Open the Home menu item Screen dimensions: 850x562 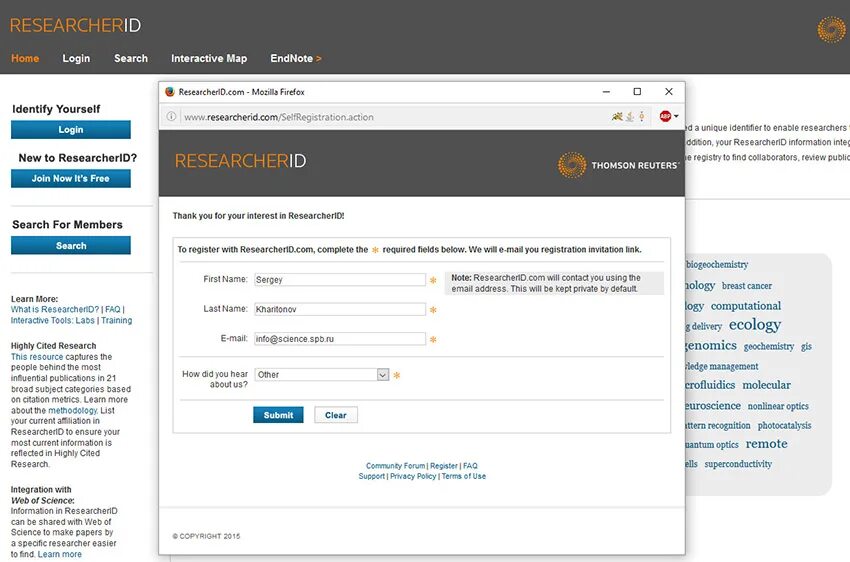tap(25, 58)
